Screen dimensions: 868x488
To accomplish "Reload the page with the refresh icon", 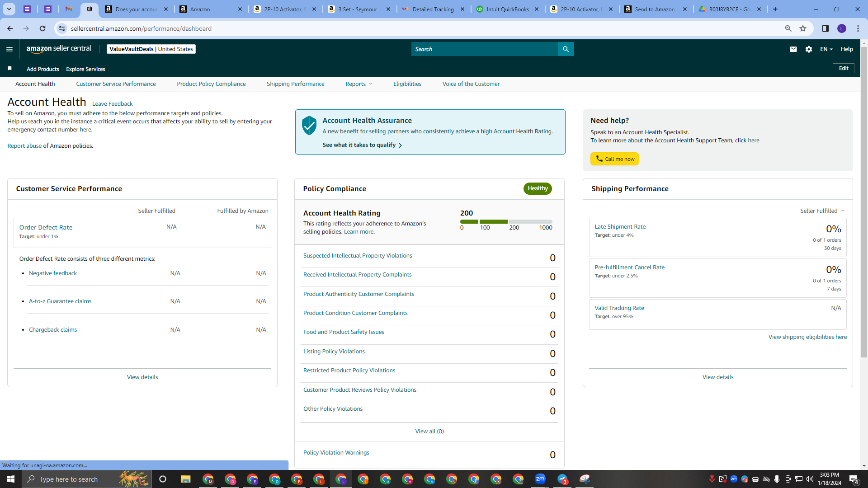I will (42, 28).
